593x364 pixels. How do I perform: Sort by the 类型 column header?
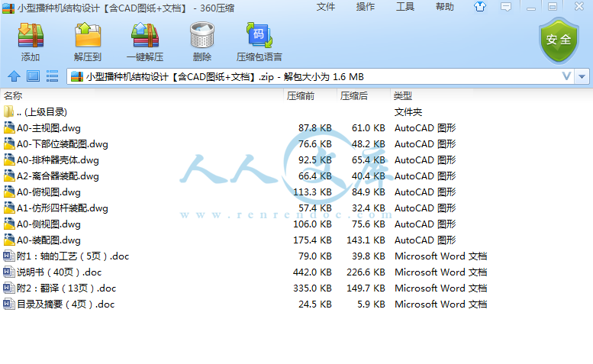point(402,96)
